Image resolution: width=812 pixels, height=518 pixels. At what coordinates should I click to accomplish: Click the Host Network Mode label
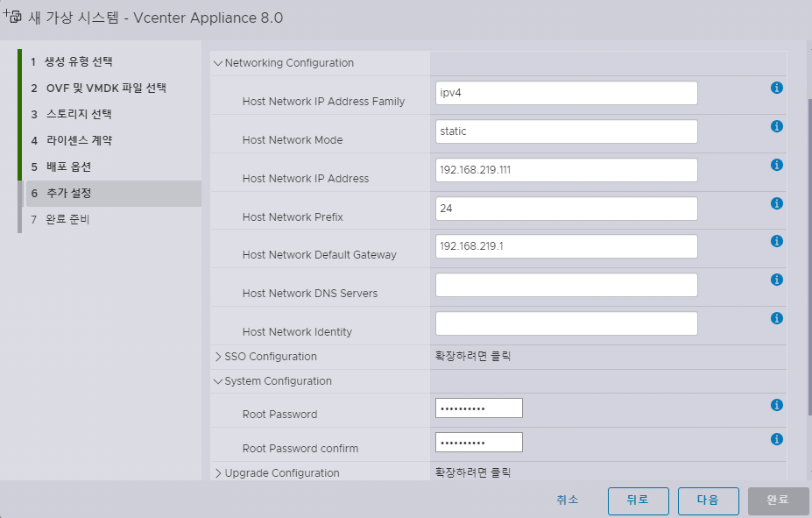point(292,140)
